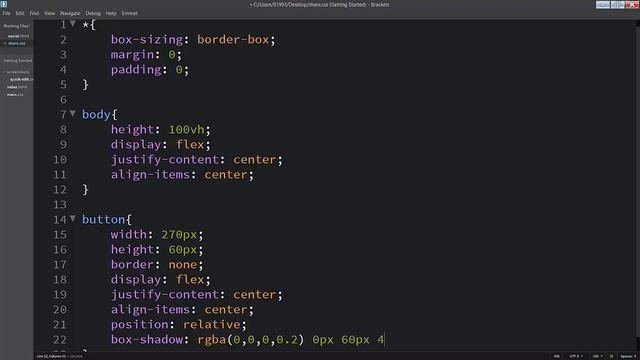Click the 'relative' position value
Screen dimensions: 640x360
[x=211, y=324]
